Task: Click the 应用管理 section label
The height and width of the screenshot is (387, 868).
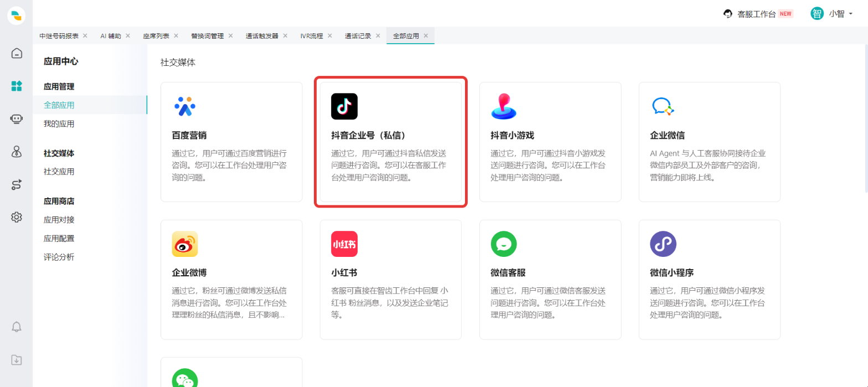Action: click(x=59, y=87)
